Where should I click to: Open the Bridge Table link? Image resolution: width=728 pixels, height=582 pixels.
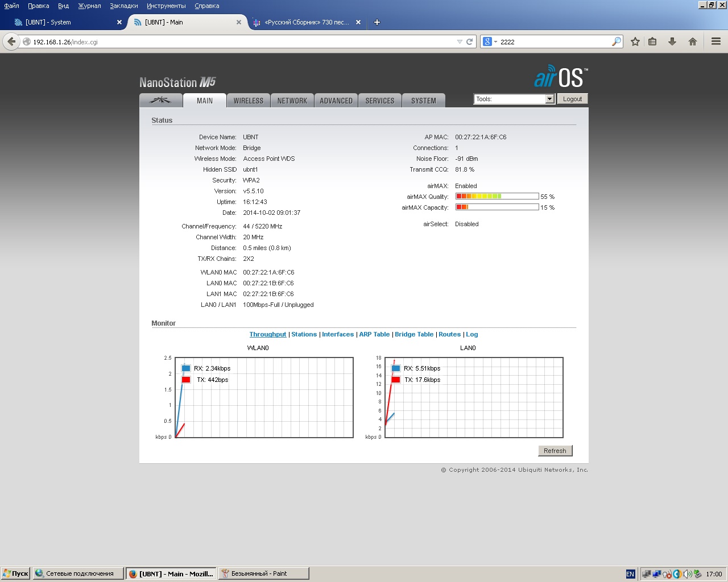pos(414,334)
